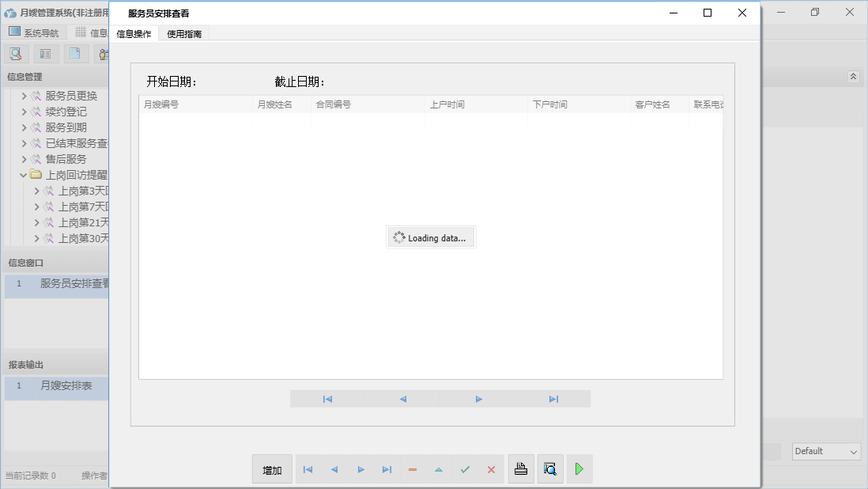Image resolution: width=868 pixels, height=489 pixels.
Task: Click the 增加 button to add a record
Action: point(271,468)
